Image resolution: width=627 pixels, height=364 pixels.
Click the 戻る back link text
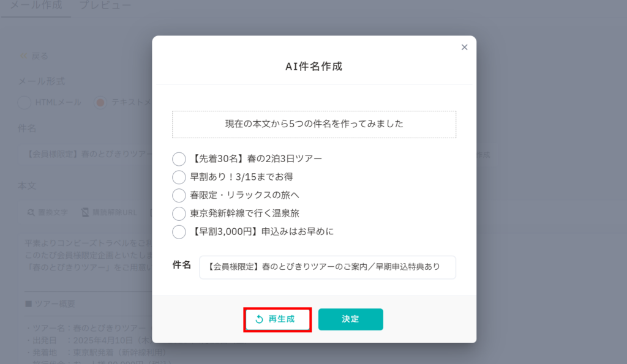click(40, 56)
